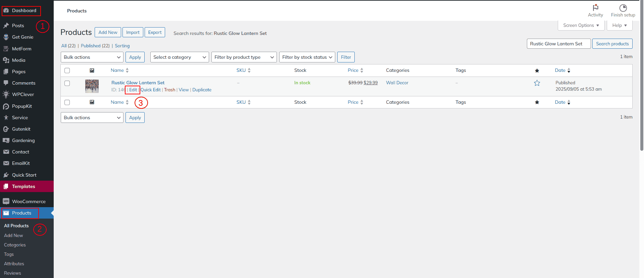Open the Gutenkit icon
644x278 pixels.
point(6,129)
